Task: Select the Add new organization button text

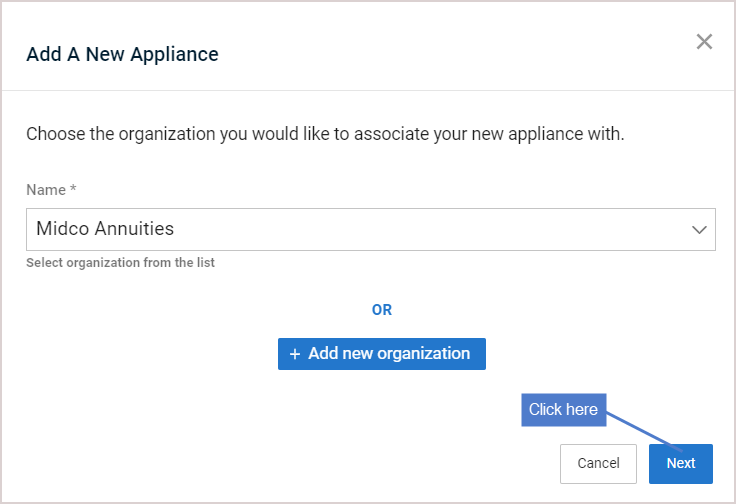Action: 389,353
